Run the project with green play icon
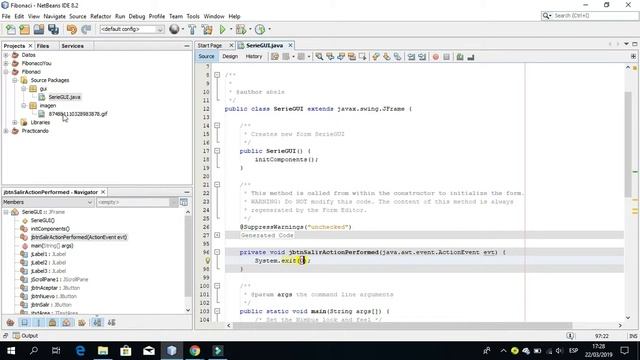 (222, 29)
